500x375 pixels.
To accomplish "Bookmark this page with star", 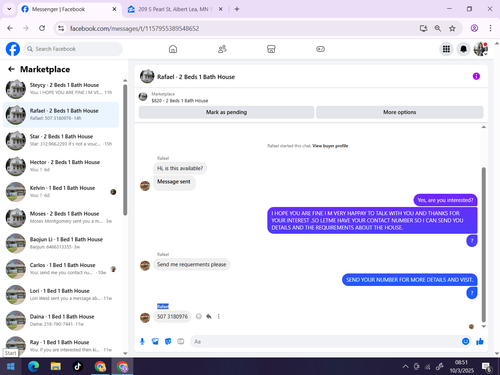I will click(x=452, y=28).
